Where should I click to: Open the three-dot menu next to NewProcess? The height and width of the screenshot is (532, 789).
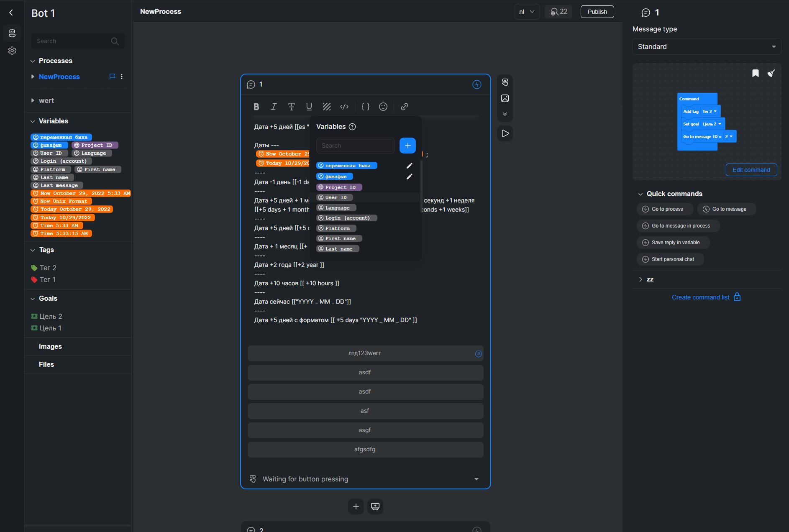point(122,77)
